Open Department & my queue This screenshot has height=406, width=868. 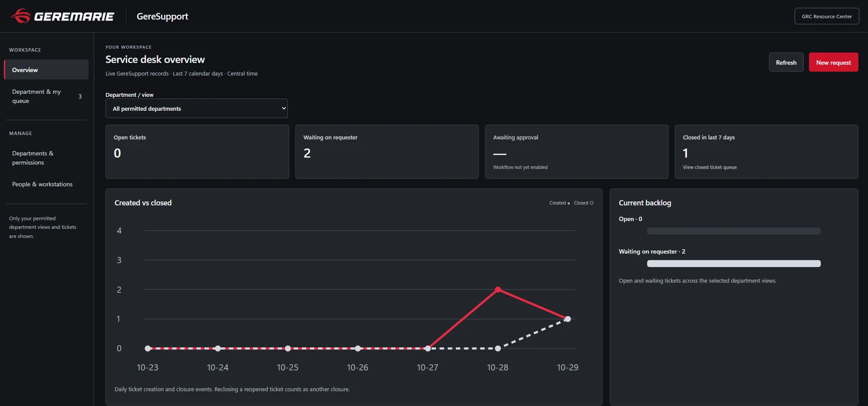pyautogui.click(x=46, y=97)
